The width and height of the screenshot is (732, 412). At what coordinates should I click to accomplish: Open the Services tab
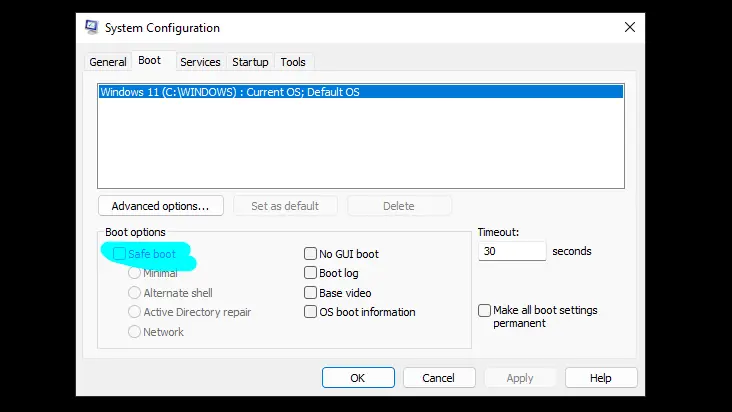200,62
